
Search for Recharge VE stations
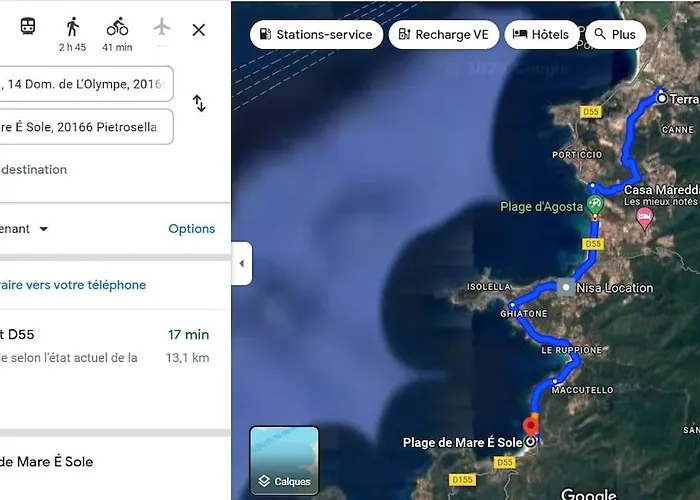[444, 34]
